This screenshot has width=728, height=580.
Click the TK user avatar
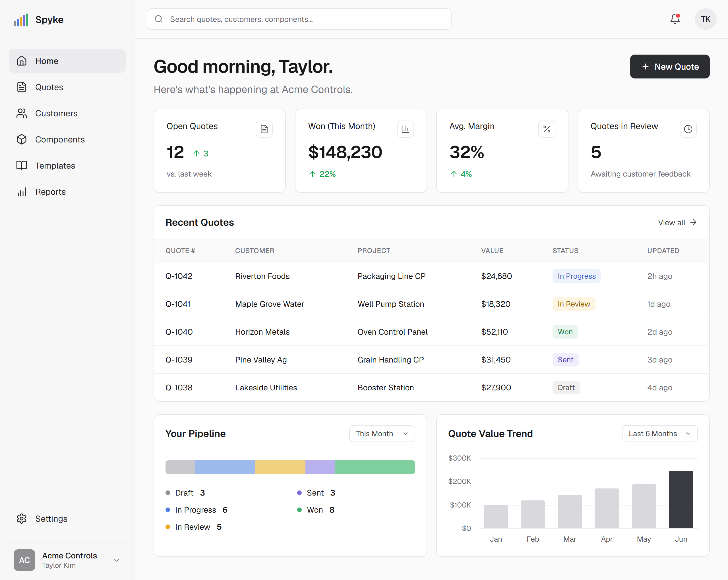(705, 19)
